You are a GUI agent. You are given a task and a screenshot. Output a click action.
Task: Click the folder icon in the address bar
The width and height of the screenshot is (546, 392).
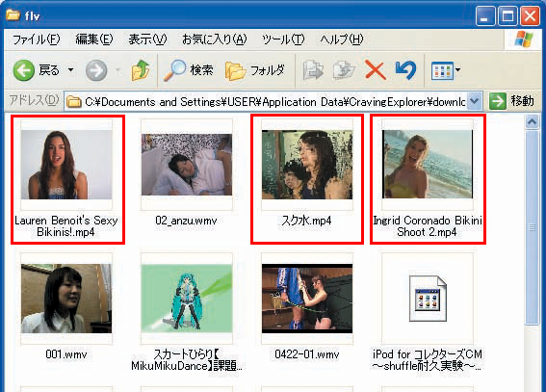73,102
